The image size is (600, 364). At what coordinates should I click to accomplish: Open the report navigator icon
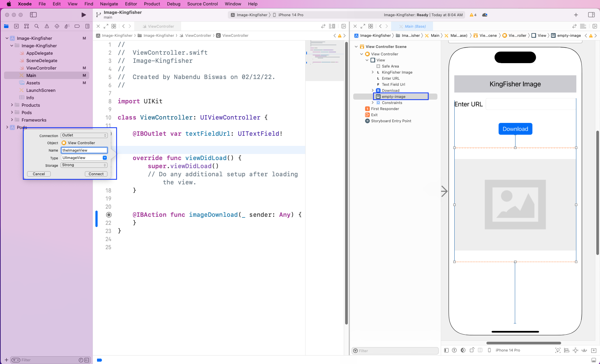click(x=87, y=26)
